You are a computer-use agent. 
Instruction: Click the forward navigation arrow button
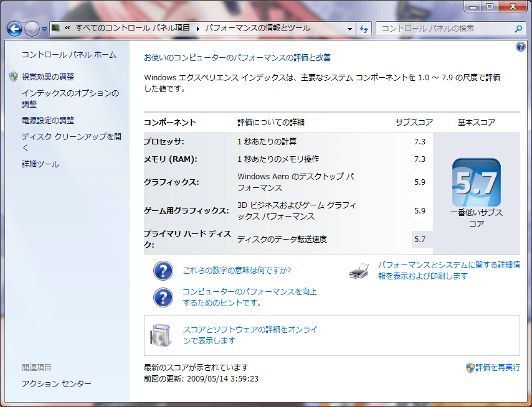[x=32, y=29]
